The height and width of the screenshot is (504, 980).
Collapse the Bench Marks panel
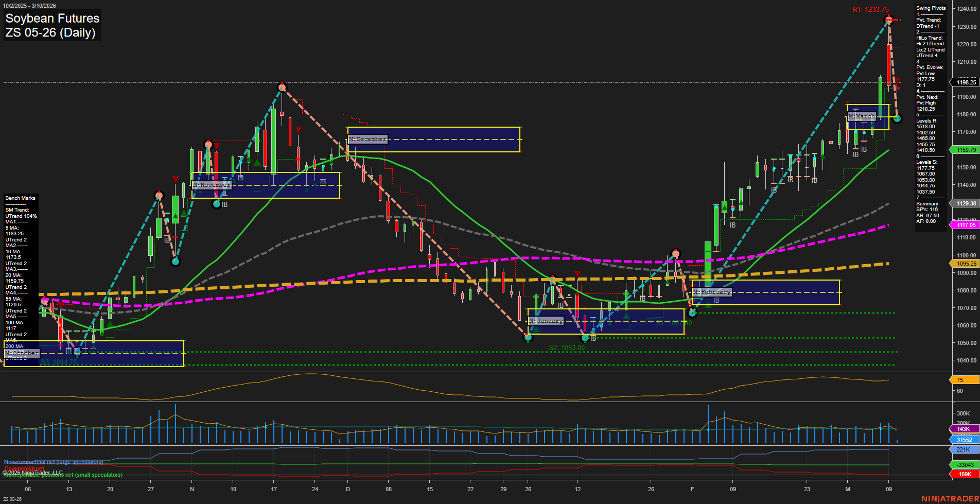tap(20, 198)
